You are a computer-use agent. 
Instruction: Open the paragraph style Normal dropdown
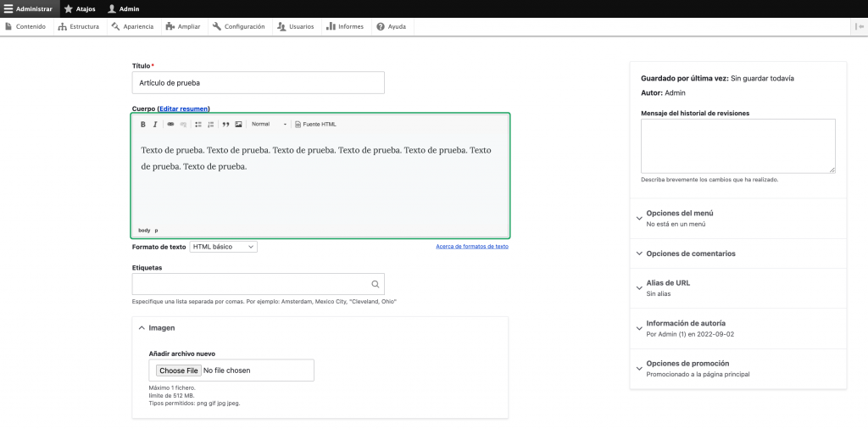pos(270,125)
